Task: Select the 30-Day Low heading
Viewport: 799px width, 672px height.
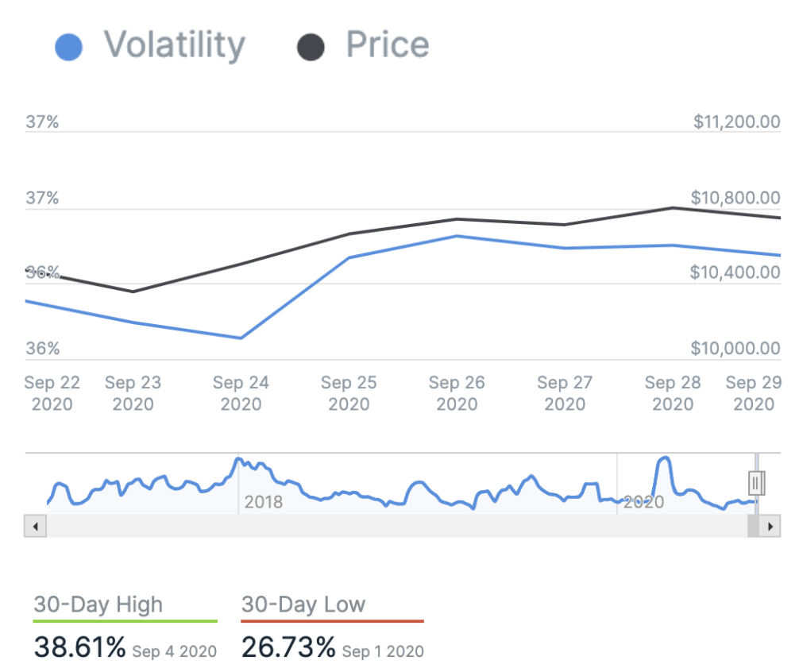Action: pyautogui.click(x=303, y=604)
